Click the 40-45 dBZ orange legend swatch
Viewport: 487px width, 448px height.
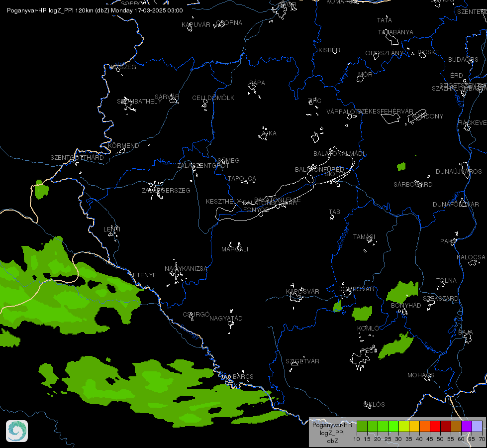pos(425,426)
